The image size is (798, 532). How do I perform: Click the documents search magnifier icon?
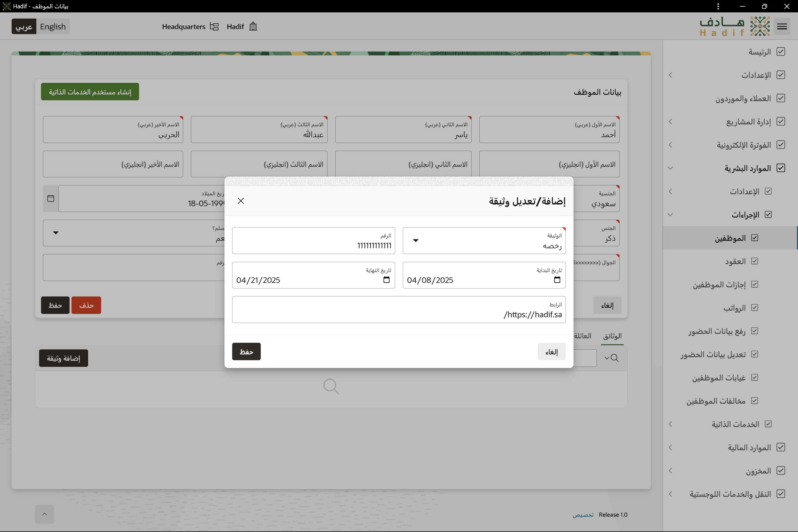click(615, 358)
